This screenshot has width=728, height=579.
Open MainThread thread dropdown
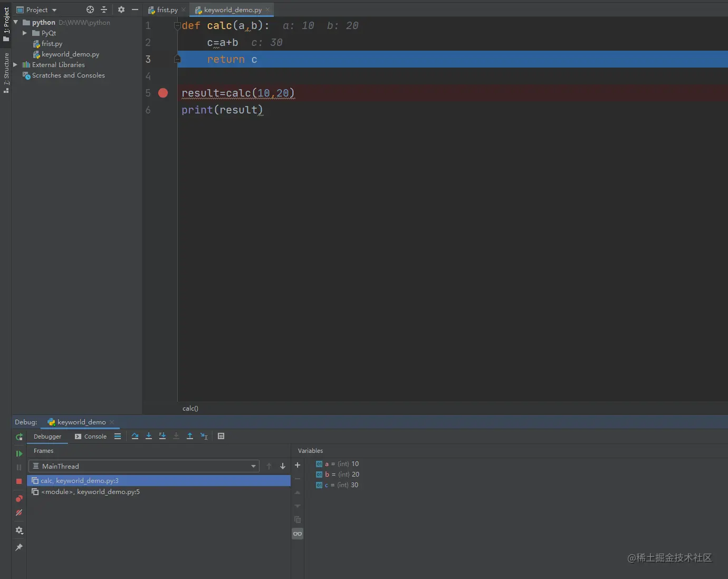point(143,466)
